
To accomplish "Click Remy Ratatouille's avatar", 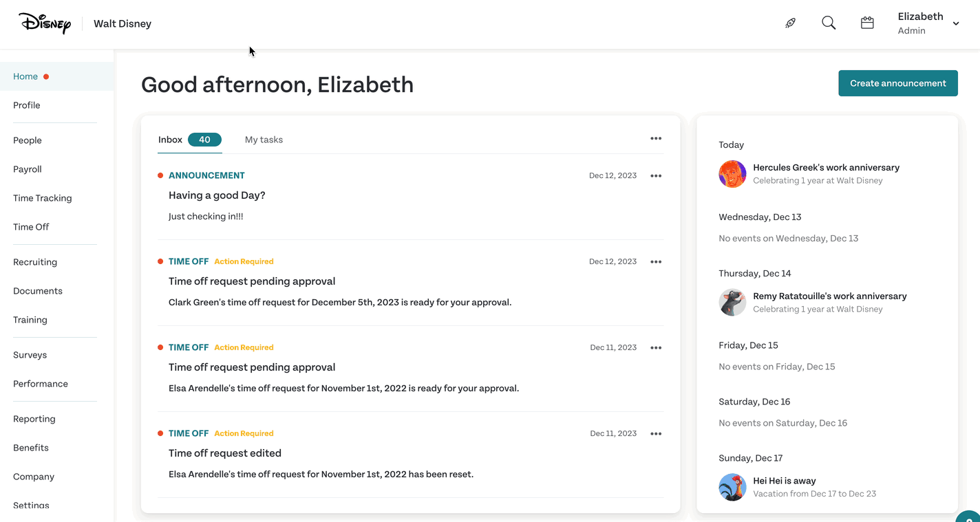I will (732, 303).
